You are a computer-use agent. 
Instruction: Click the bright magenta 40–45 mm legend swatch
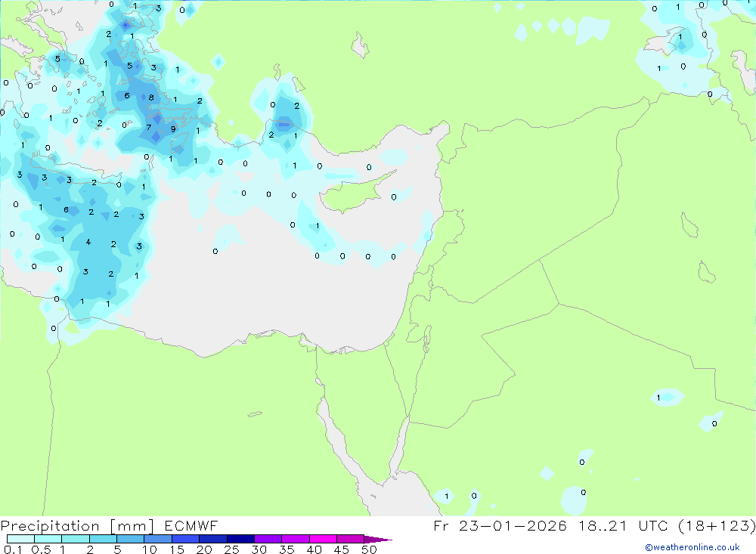[x=323, y=539]
